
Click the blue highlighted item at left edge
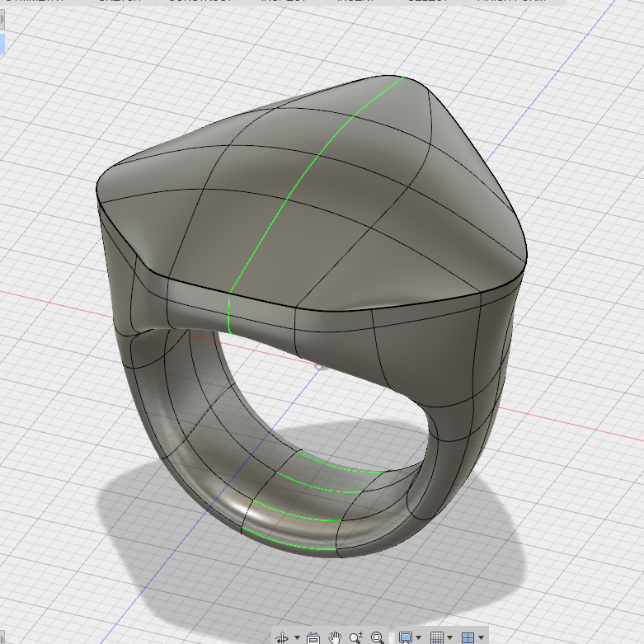coord(2,44)
